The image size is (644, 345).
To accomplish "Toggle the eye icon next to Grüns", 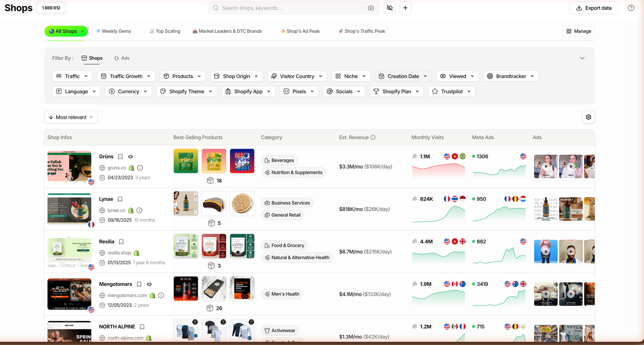I will [x=130, y=157].
